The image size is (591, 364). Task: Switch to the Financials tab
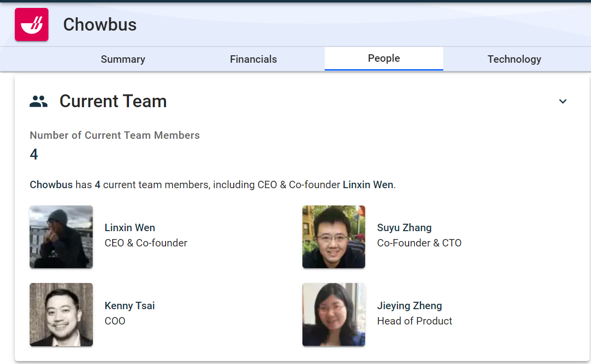tap(253, 59)
